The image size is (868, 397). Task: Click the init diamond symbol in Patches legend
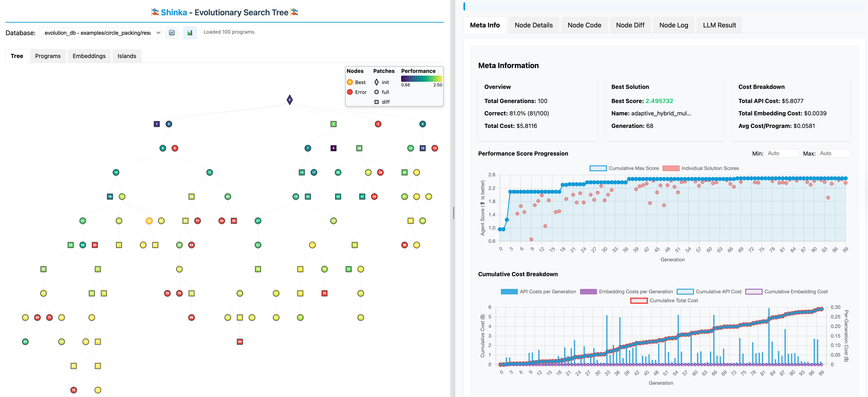tap(376, 82)
